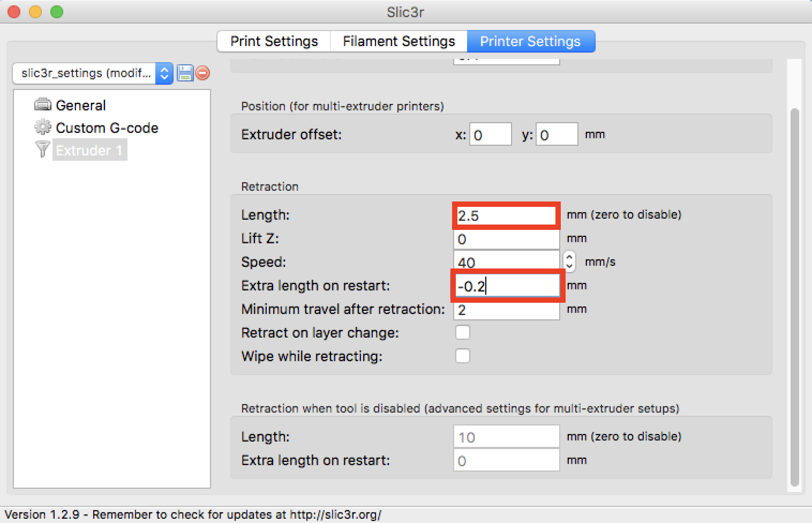The width and height of the screenshot is (812, 523).
Task: Click the vertical scrollbar on the right
Action: click(x=794, y=295)
